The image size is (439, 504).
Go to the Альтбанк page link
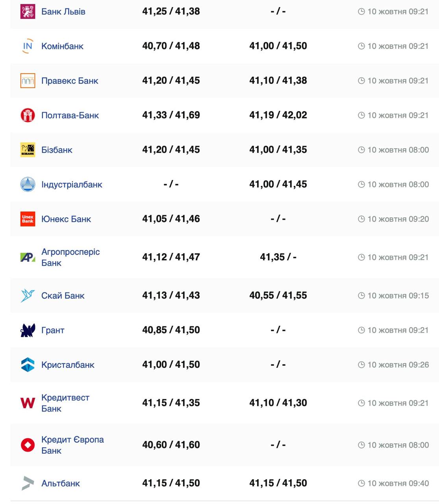[61, 483]
